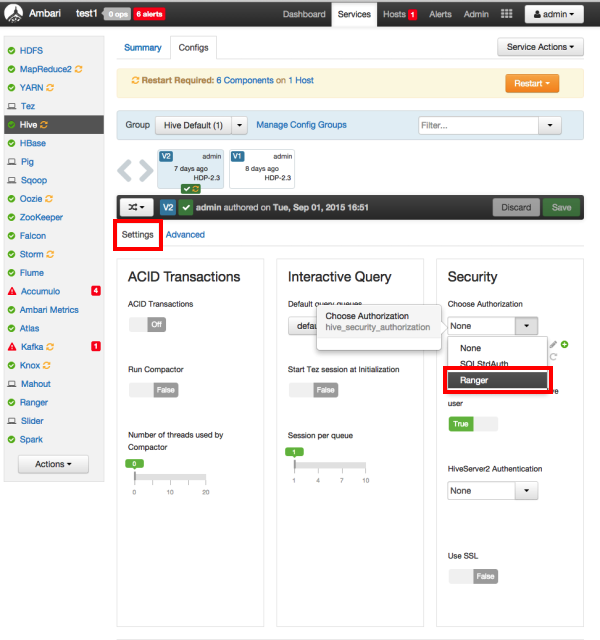This screenshot has height=640, width=600.
Task: Click the Storm restart refresh icon
Action: pyautogui.click(x=50, y=254)
